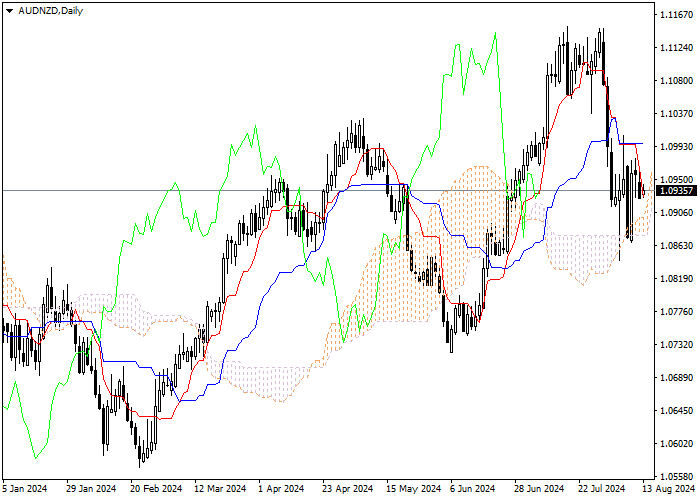Click the 15 May 2024 date label
Viewport: 700px width, 500px height.
[x=413, y=488]
